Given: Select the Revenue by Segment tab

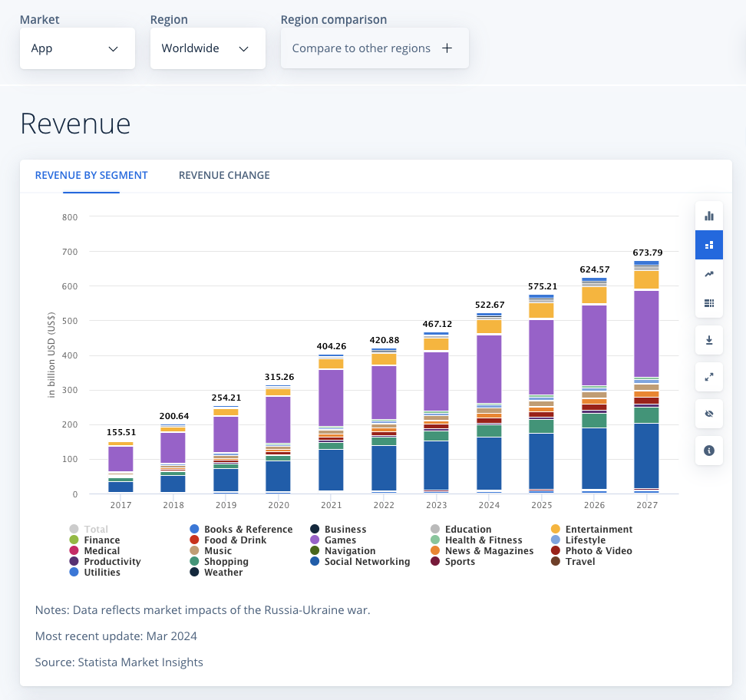Looking at the screenshot, I should coord(91,175).
